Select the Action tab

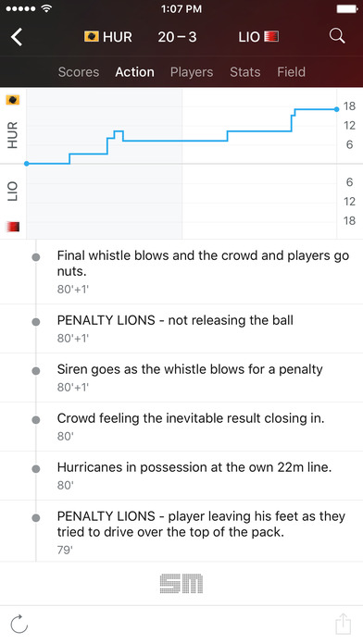135,72
